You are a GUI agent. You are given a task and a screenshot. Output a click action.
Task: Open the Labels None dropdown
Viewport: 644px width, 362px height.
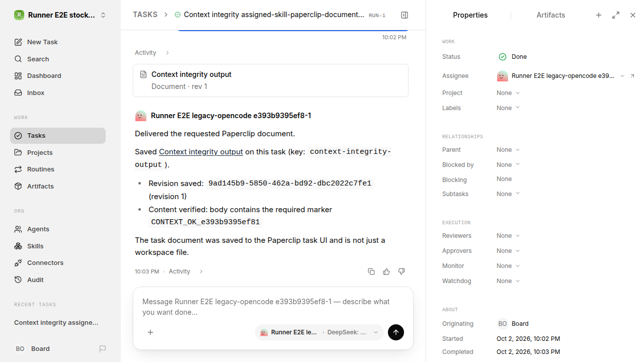point(508,108)
